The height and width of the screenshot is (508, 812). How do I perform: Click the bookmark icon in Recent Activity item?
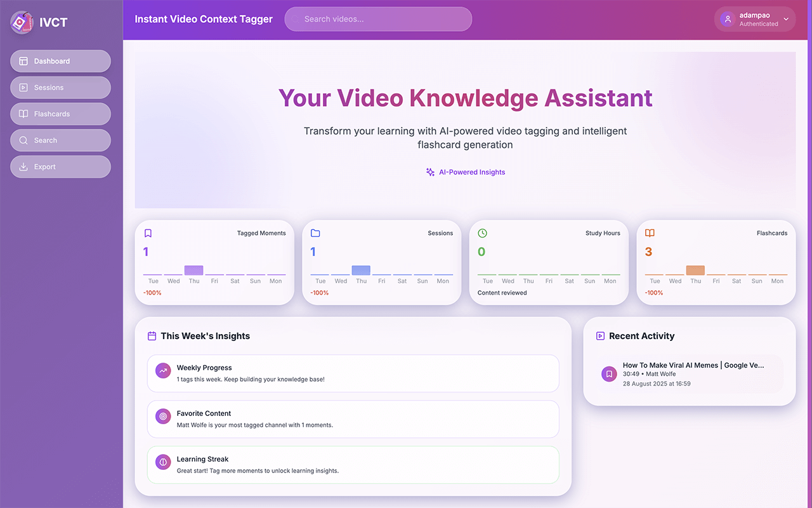[x=609, y=374]
